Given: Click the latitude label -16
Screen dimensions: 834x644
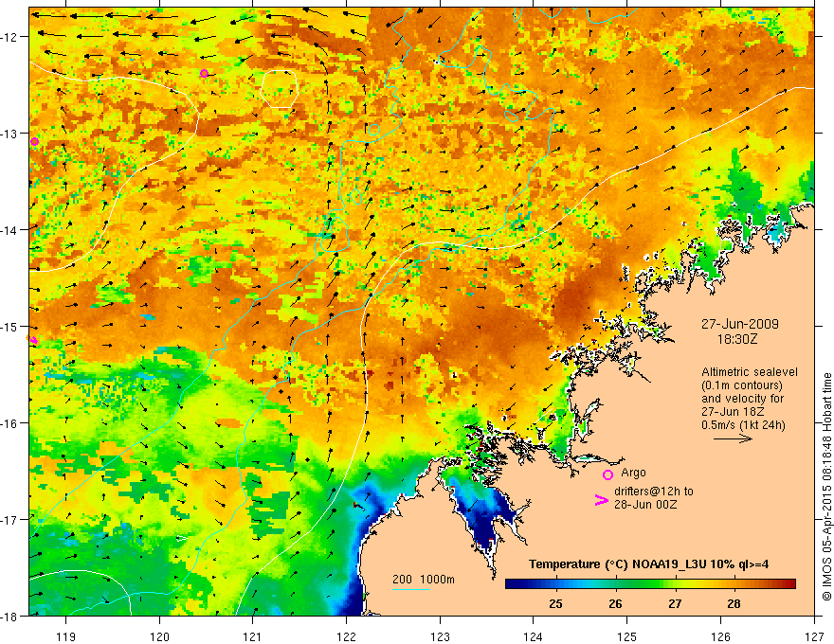Looking at the screenshot, I should [x=10, y=423].
